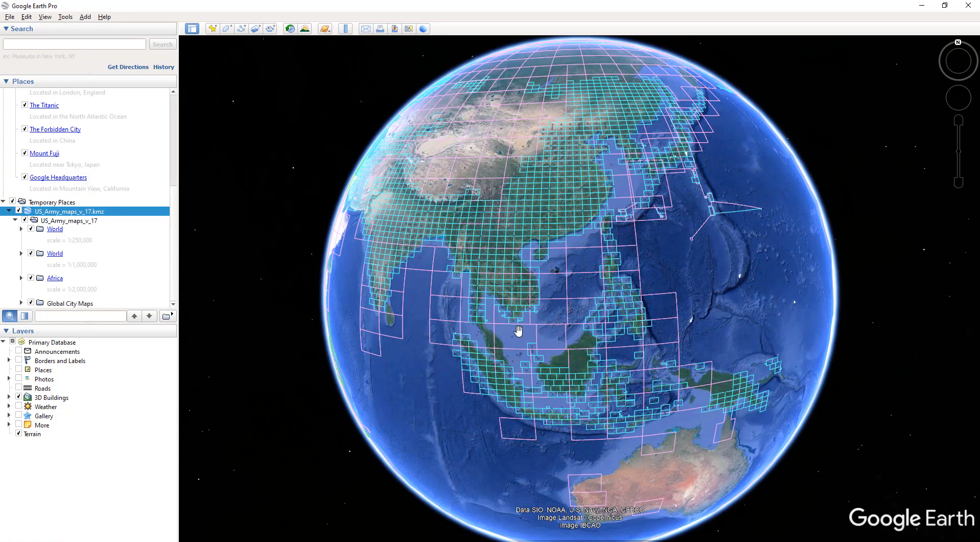Select the Add Polygon tool
This screenshot has height=542, width=980.
click(227, 29)
